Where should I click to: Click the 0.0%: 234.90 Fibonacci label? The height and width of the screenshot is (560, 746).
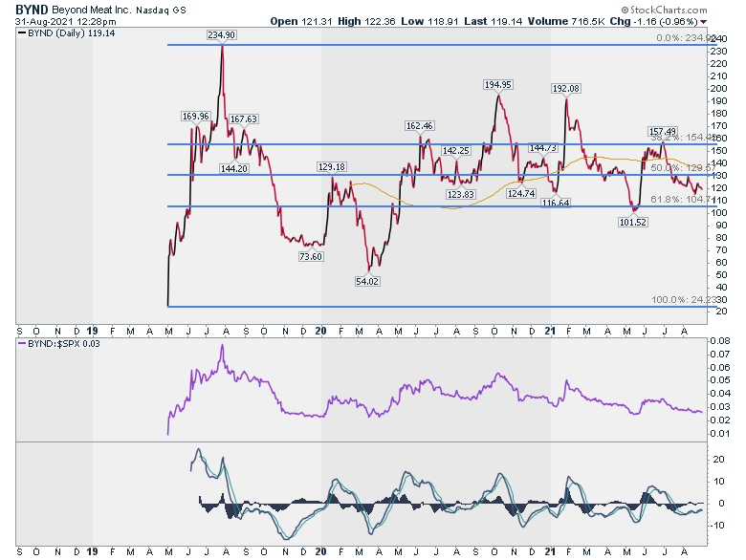pyautogui.click(x=685, y=38)
